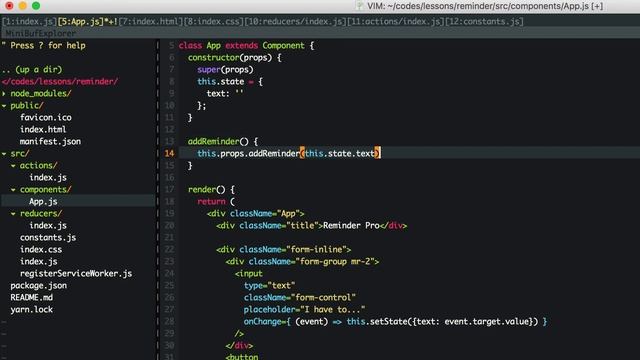640x360 pixels.
Task: Click the node_modules/ folder name
Action: (41, 93)
